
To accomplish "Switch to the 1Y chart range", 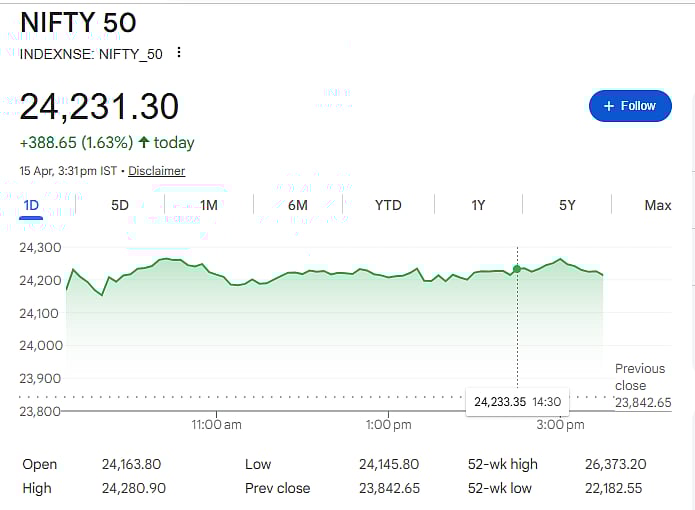I will (478, 206).
